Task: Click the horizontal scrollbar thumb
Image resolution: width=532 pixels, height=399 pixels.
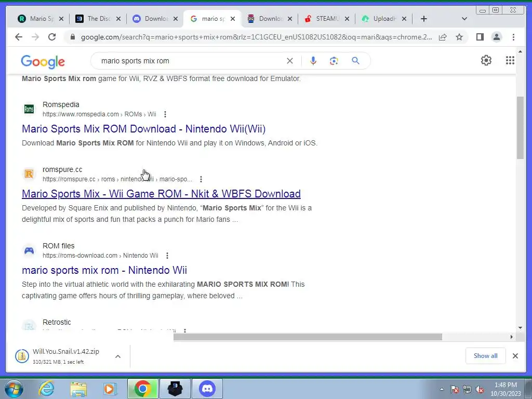Action: pos(308,337)
